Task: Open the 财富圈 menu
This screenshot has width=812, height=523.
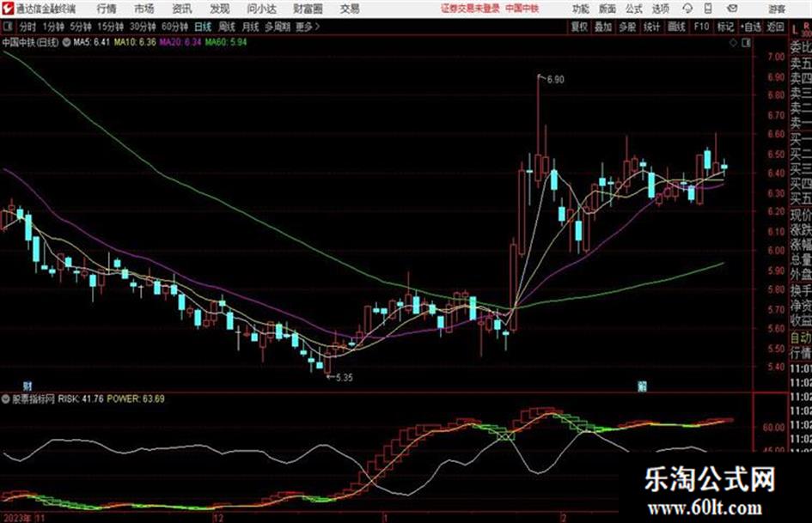Action: (x=308, y=9)
